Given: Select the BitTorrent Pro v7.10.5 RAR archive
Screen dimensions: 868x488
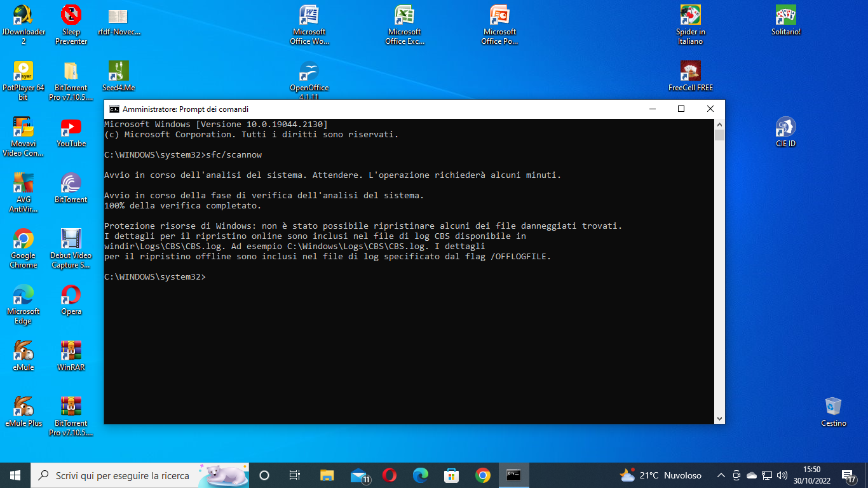Looking at the screenshot, I should point(71,416).
